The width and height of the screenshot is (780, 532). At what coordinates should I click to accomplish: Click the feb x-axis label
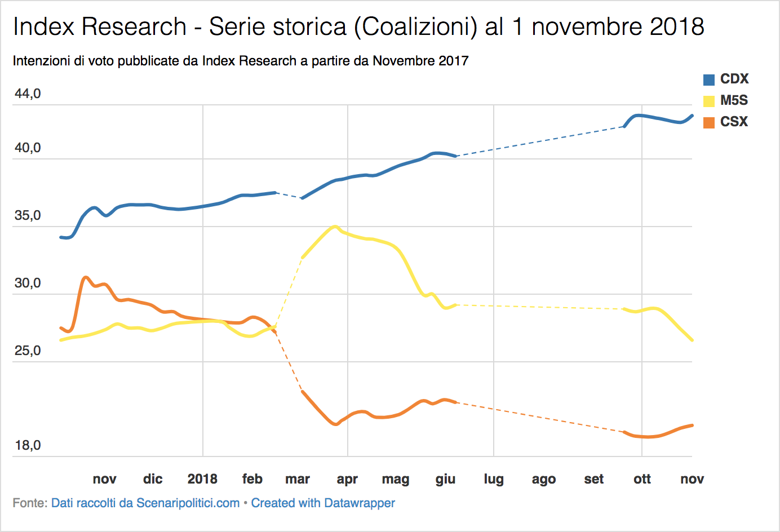click(x=252, y=479)
